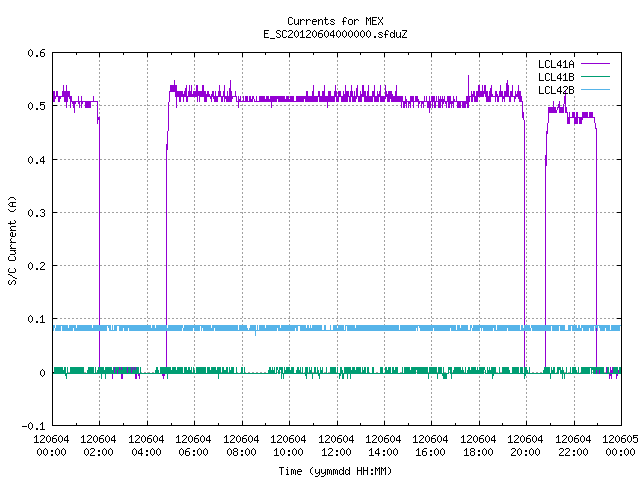Click the y-axis tick value 0.6
The image size is (640, 480).
point(37,53)
